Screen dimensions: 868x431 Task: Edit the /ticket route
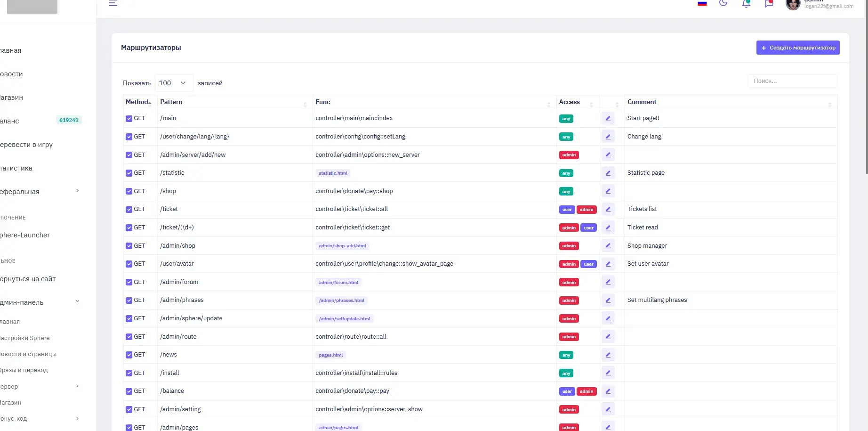(x=608, y=209)
